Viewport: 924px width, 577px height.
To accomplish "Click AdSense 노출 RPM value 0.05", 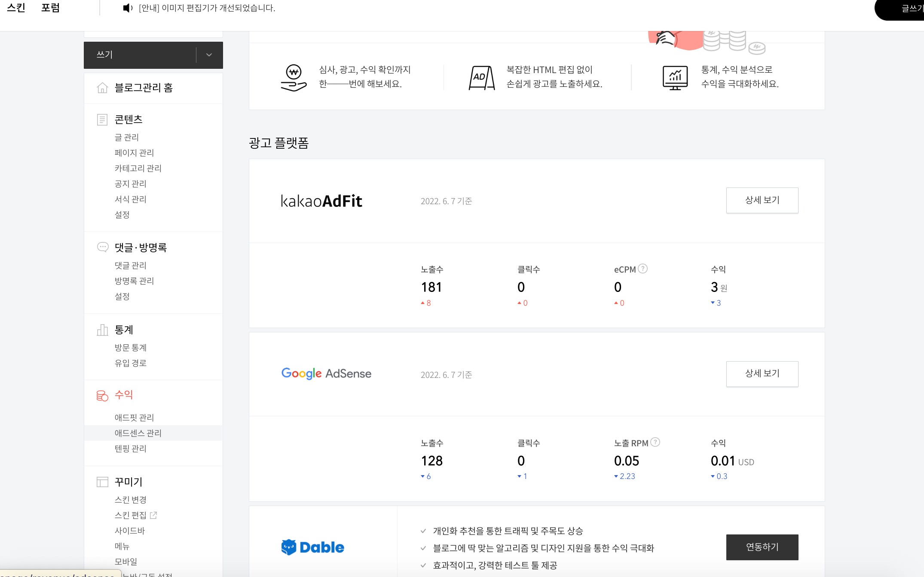I will (x=627, y=461).
